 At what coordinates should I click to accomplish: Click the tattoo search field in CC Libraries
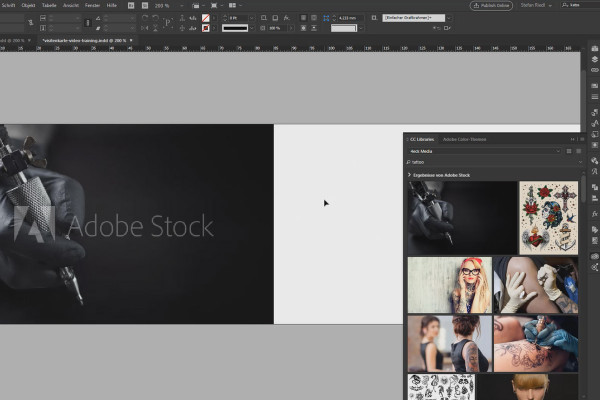(x=492, y=162)
